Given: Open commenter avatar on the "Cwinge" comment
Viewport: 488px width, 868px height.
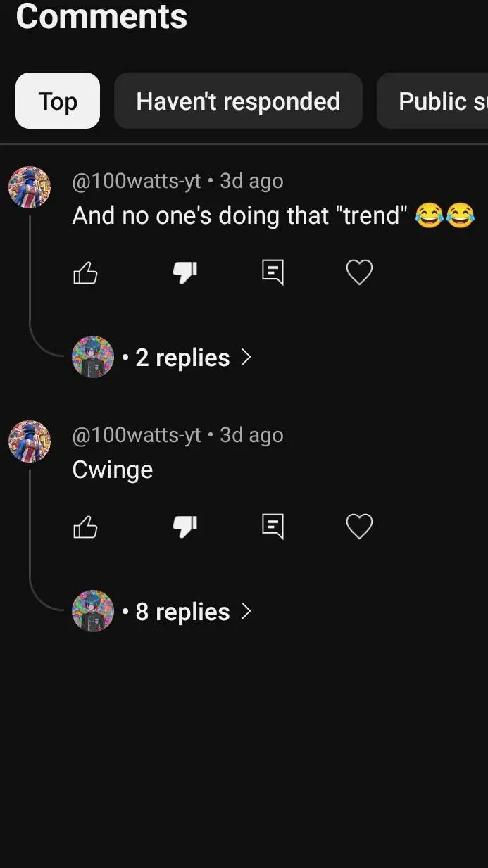Looking at the screenshot, I should [29, 441].
